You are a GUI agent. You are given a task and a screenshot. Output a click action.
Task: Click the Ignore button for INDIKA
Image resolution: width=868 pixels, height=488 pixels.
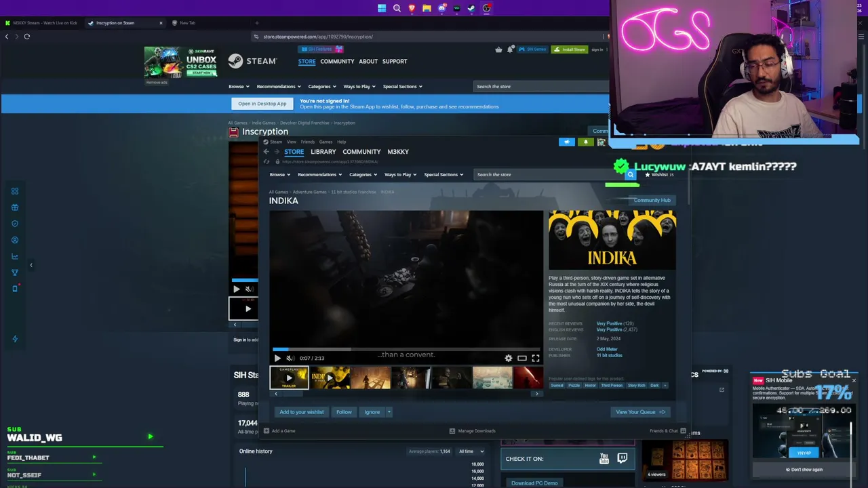tap(372, 412)
